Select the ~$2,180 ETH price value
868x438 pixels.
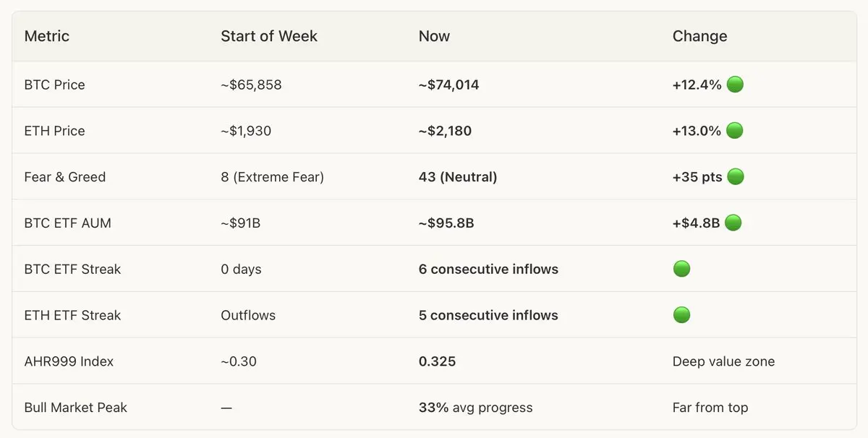point(445,131)
